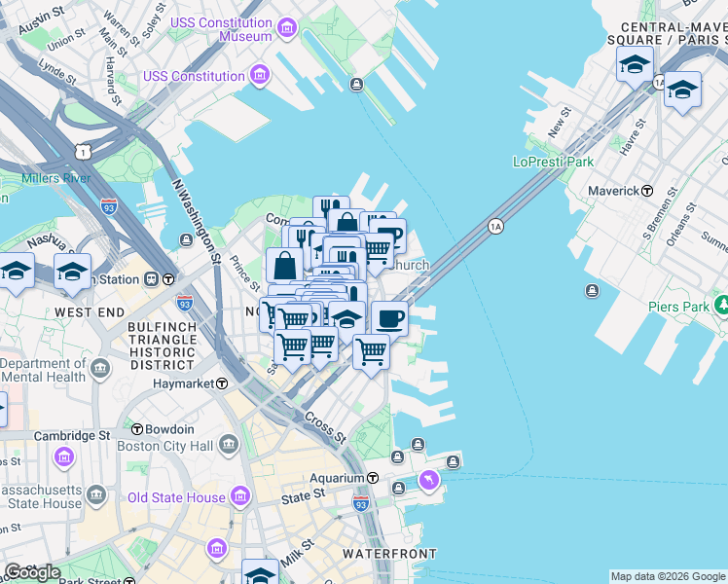
Task: Click the Harvard St street label
Action: [113, 81]
